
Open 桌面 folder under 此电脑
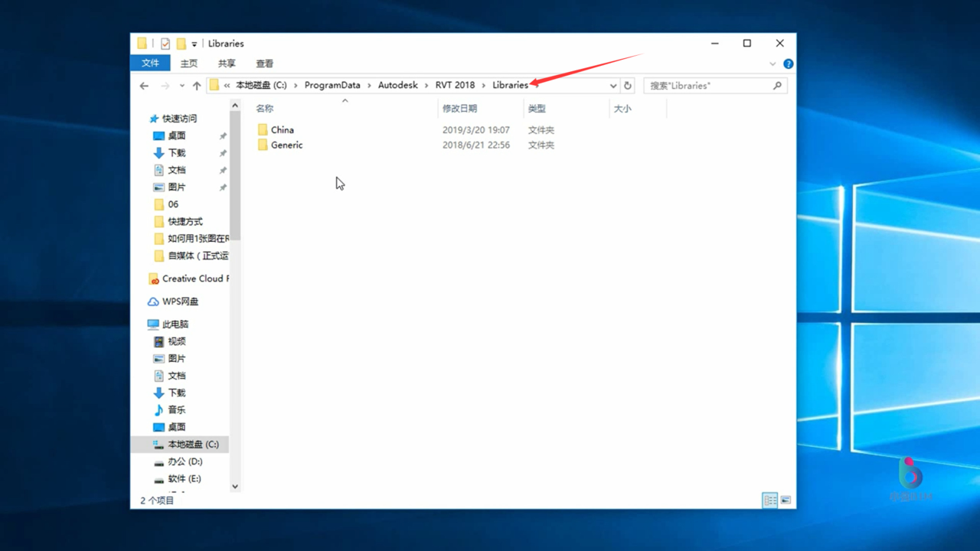[170, 427]
